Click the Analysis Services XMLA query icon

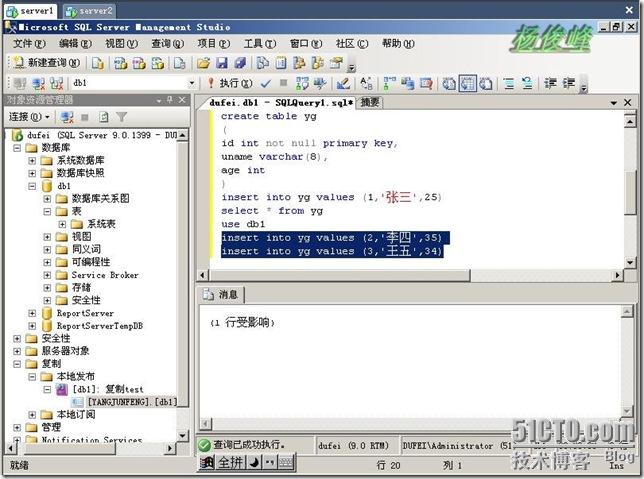[158, 63]
